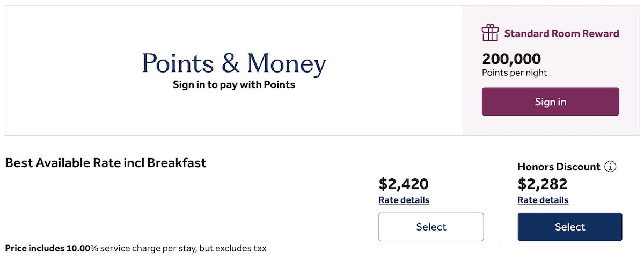Viewport: 644px width, 259px height.
Task: Click the $2,420 price
Action: point(404,184)
